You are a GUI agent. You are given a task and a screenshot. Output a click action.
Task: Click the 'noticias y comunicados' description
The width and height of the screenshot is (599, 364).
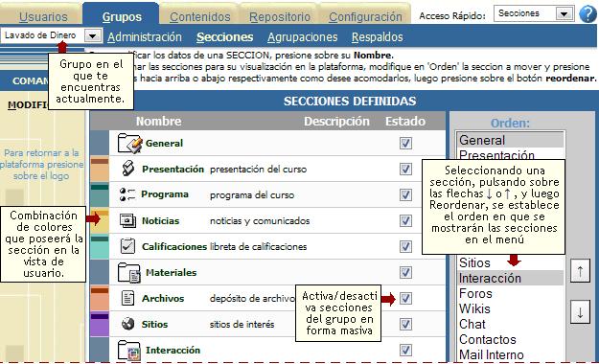(260, 220)
